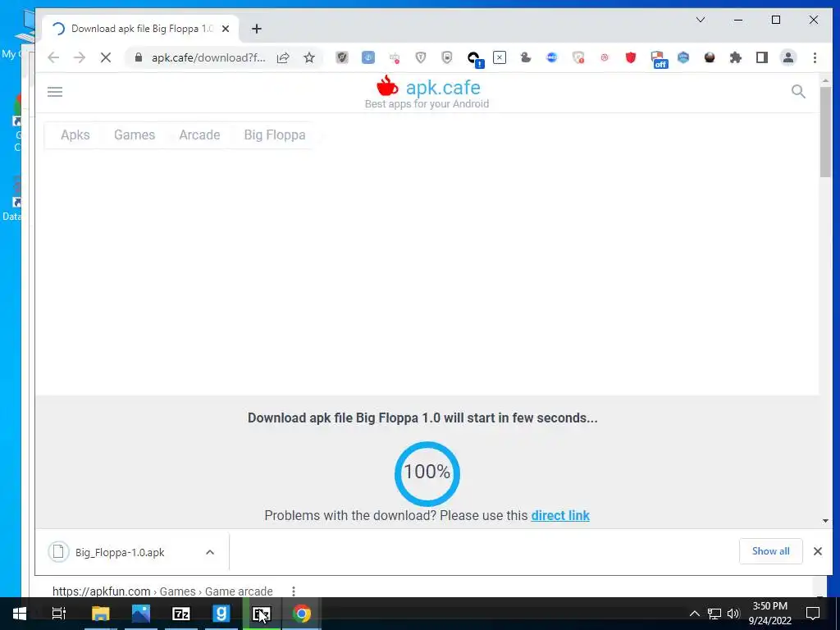Screen dimensions: 840x630
Task: Open the blue square download extension
Action: (368, 57)
